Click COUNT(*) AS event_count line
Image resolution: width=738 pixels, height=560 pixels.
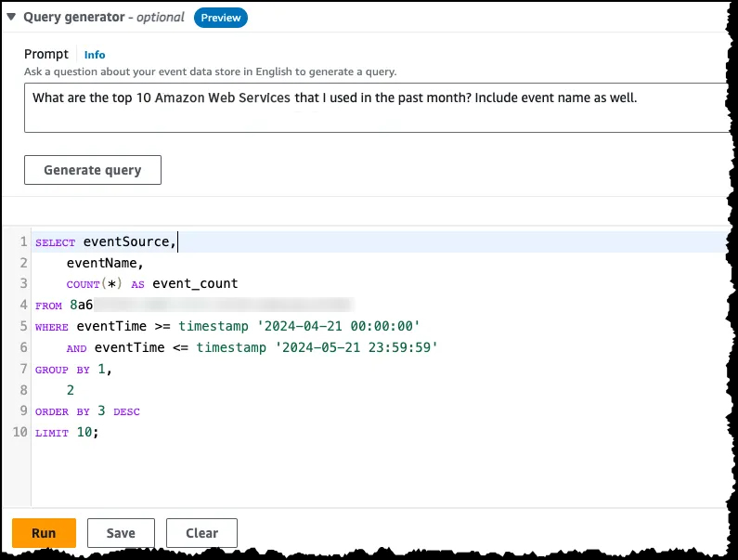tap(152, 283)
